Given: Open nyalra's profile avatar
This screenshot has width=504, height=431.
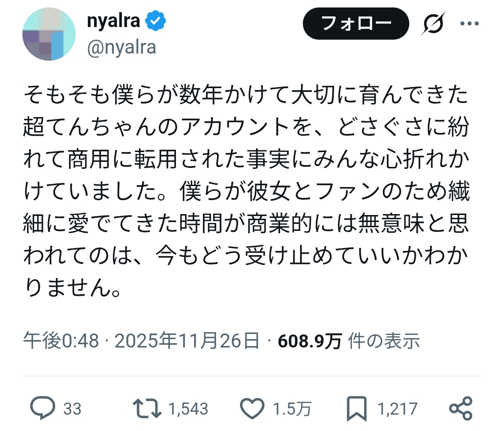Looking at the screenshot, I should [49, 34].
